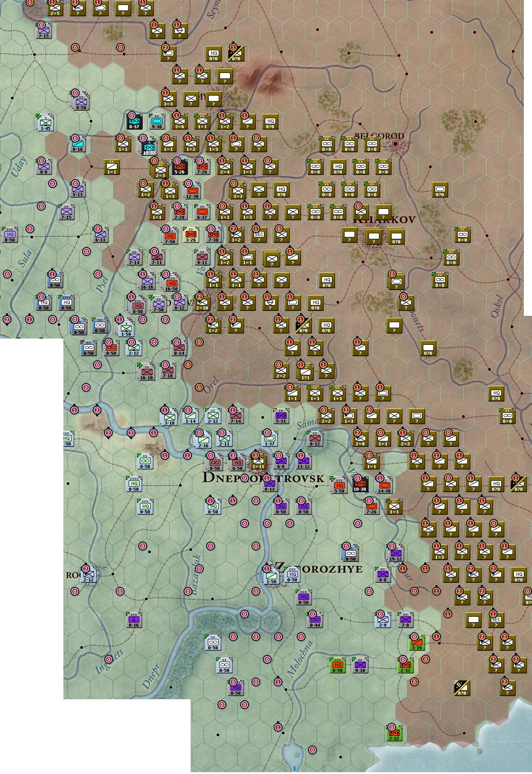Viewport: 532px width, 774px height.
Task: Select the 16-50 red HQ counter
Action: (172, 283)
